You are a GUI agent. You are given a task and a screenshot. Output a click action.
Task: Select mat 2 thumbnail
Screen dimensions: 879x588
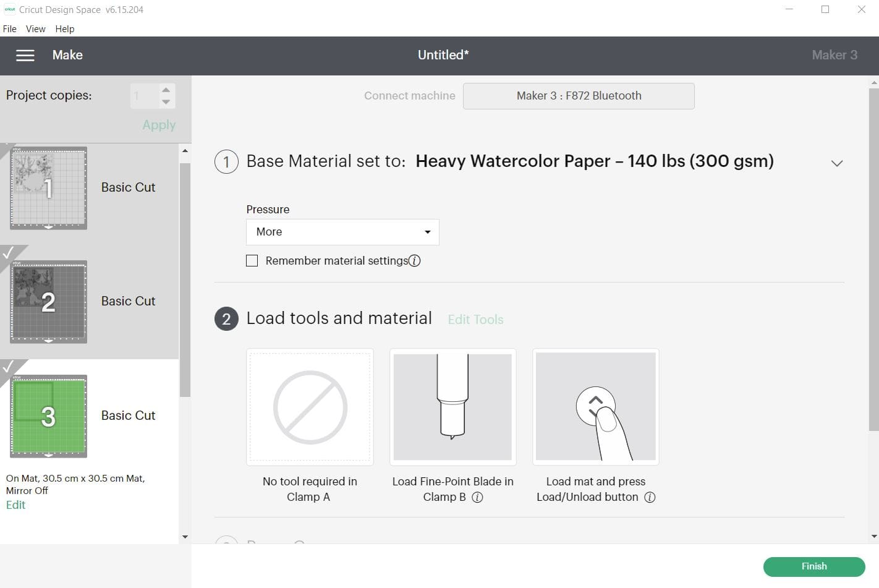coord(48,302)
